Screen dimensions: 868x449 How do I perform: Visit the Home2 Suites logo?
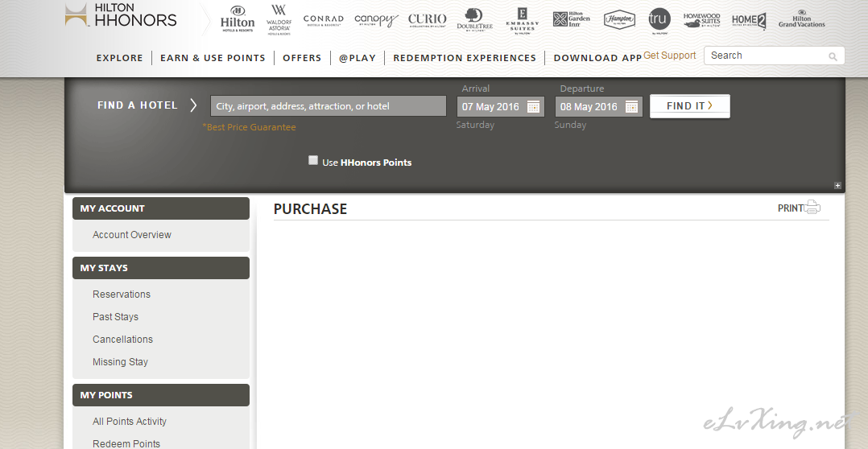click(749, 21)
